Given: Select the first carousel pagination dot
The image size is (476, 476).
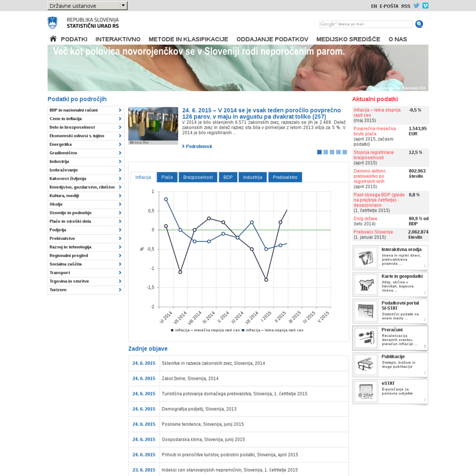Looking at the screenshot, I should pyautogui.click(x=318, y=152).
